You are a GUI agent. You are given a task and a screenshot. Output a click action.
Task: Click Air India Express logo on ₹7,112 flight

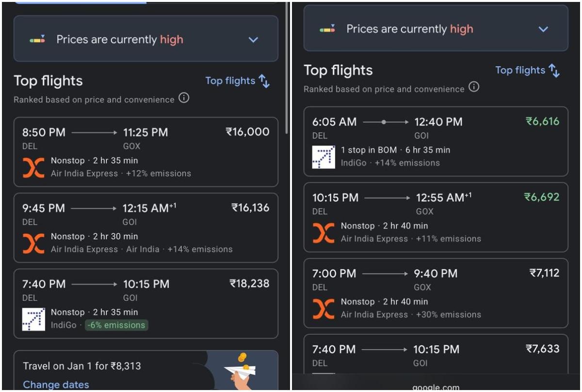[x=323, y=308]
